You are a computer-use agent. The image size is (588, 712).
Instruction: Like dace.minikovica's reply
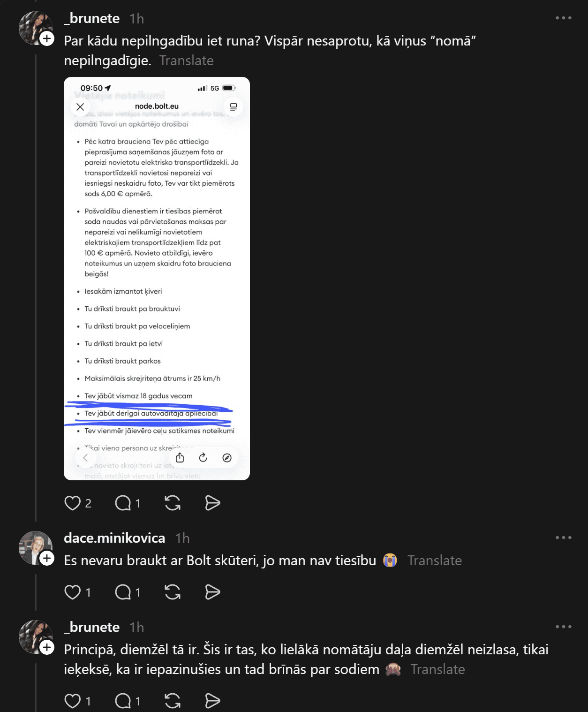(73, 592)
